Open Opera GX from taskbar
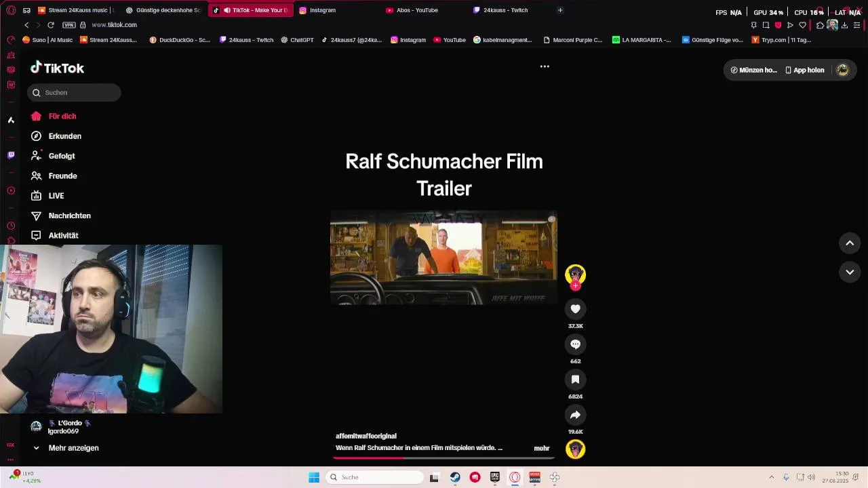 click(515, 477)
